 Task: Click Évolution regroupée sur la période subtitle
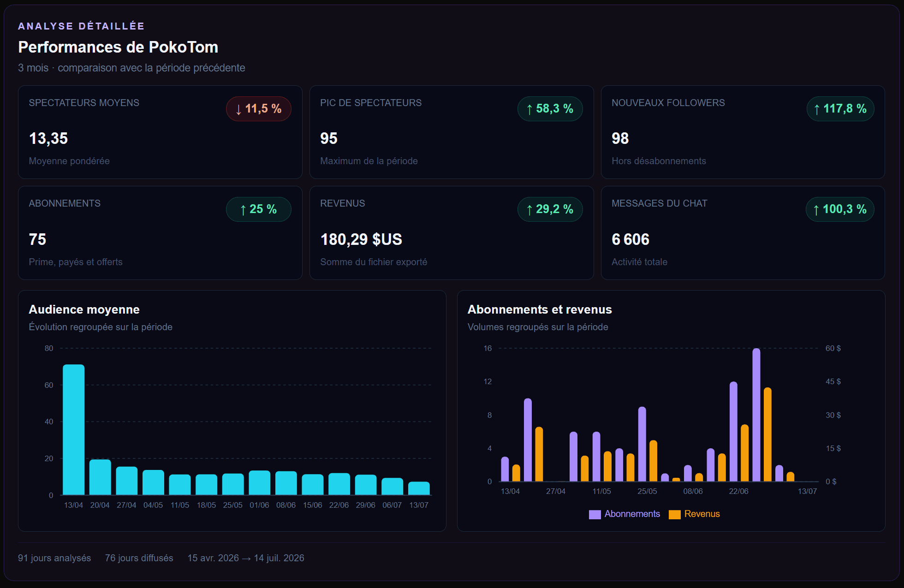(101, 327)
